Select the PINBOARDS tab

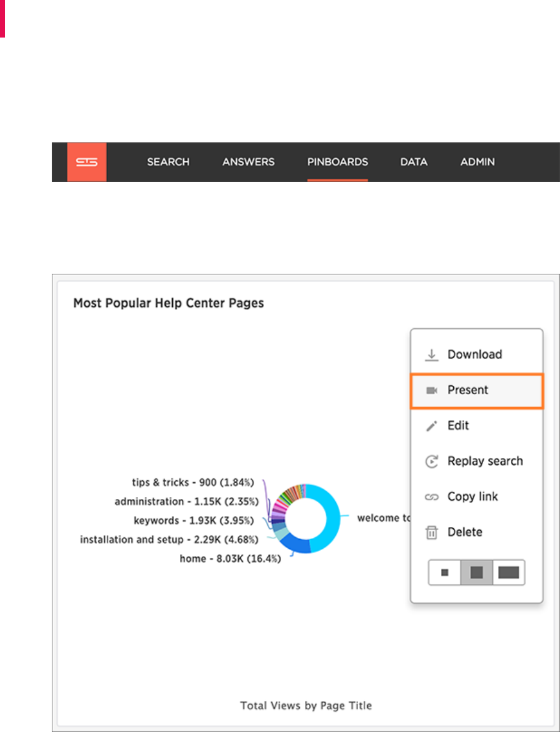tap(337, 162)
